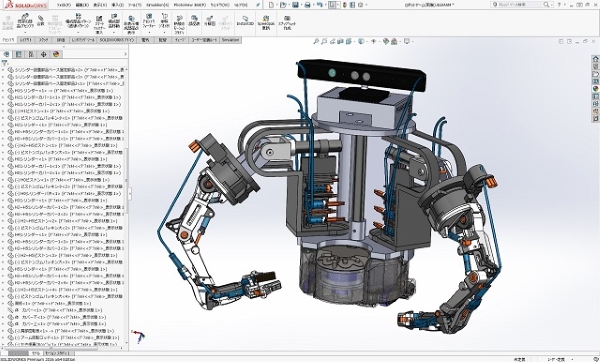The image size is (600, 362).
Task: Click the New document icon
Action: click(271, 5)
